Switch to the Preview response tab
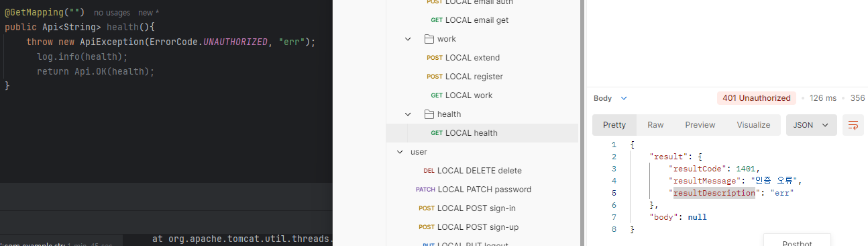Screen dimensions: 868x246 point(700,125)
